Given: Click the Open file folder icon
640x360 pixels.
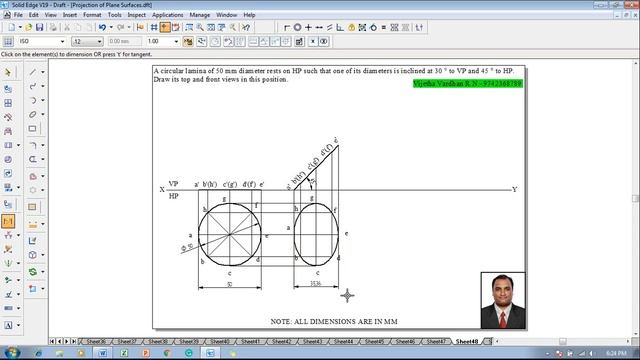Looking at the screenshot, I should tap(28, 27).
